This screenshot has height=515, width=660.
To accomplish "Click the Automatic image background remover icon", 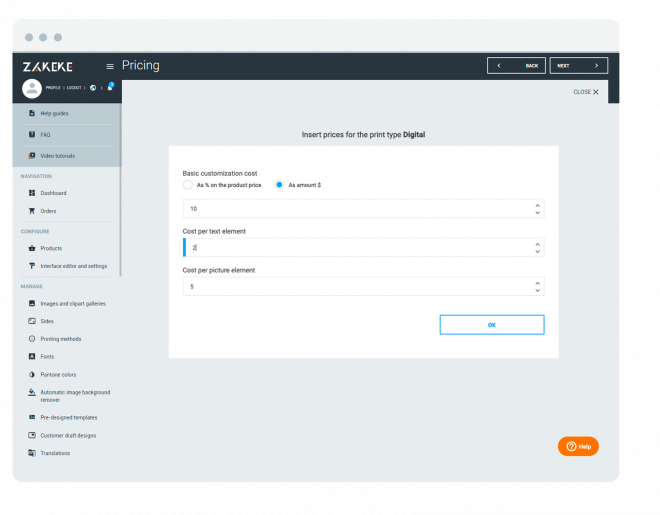I will (x=32, y=392).
